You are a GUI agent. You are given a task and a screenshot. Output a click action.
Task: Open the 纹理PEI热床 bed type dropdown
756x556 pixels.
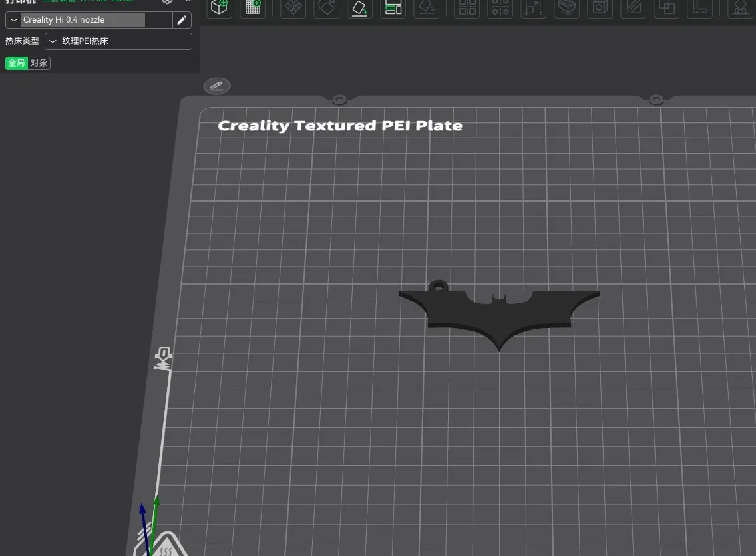[x=118, y=41]
